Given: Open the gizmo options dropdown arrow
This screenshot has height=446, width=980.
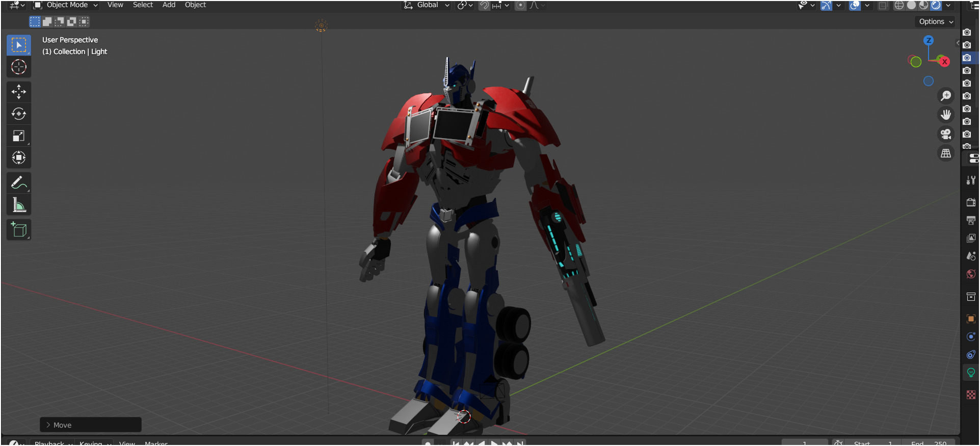Looking at the screenshot, I should pos(838,5).
